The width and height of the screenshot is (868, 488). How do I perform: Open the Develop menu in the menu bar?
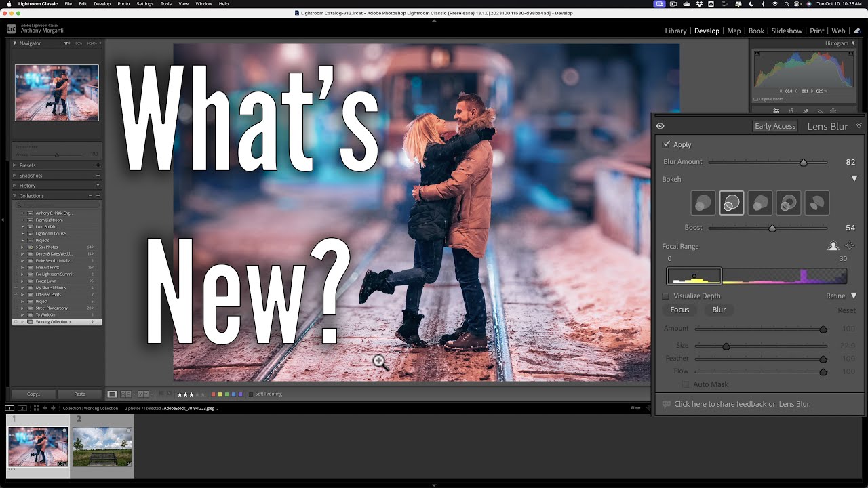[102, 4]
